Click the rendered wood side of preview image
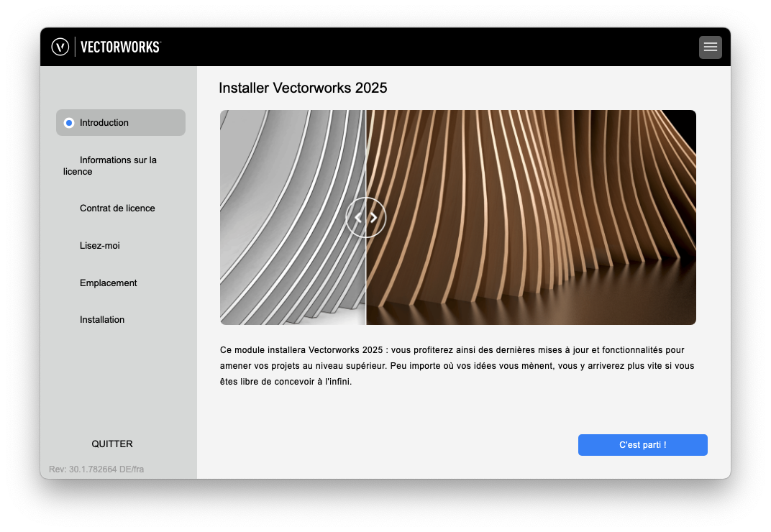The width and height of the screenshot is (771, 532). coord(531,217)
